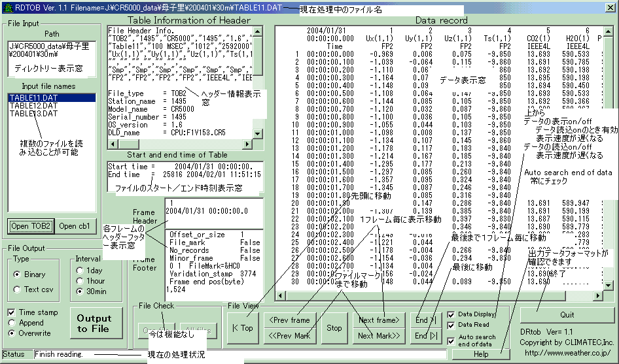The image size is (619, 364).
Task: Click the H2O(1) column header
Action: pyautogui.click(x=578, y=39)
